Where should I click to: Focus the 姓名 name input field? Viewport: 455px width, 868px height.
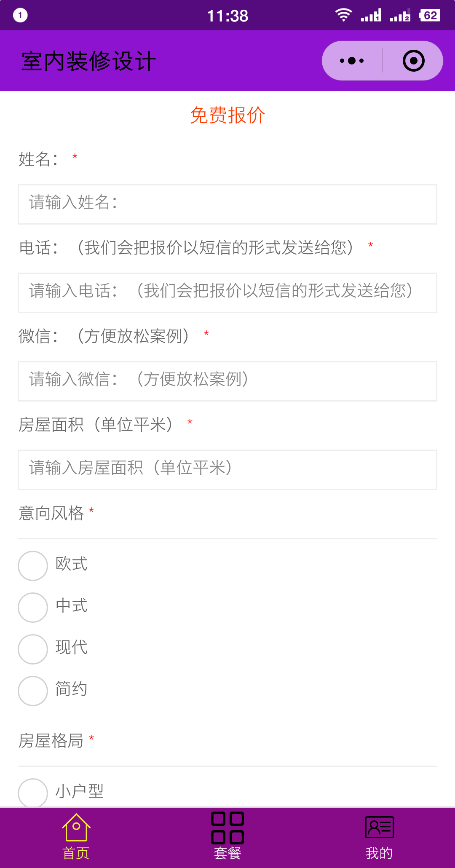(x=227, y=204)
